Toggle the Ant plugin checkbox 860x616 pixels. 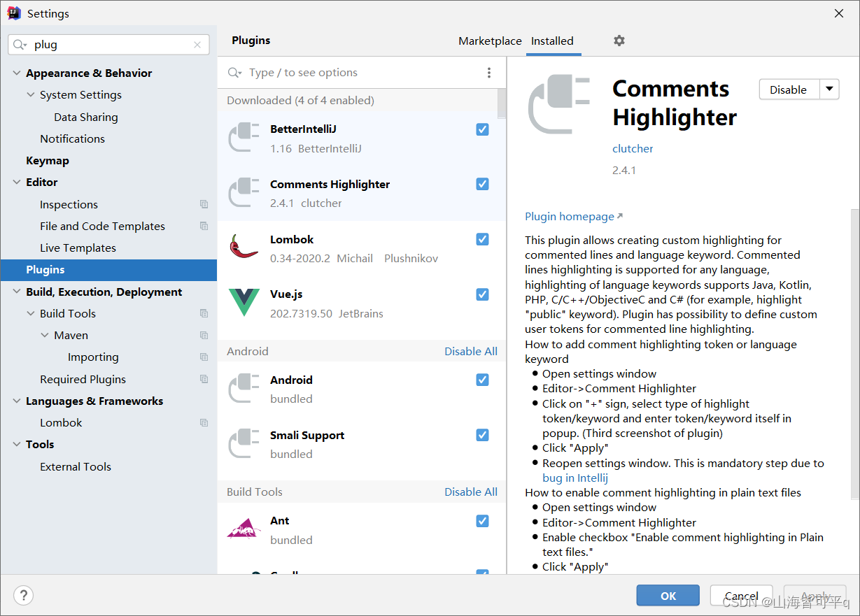click(482, 521)
